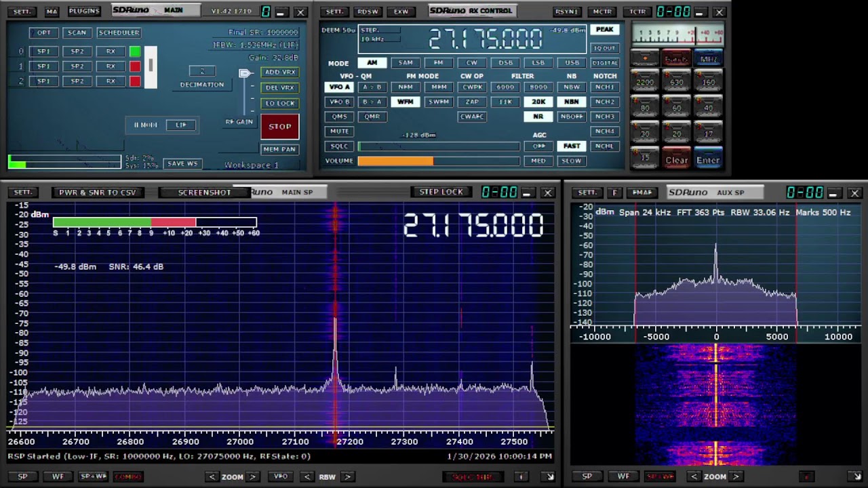The height and width of the screenshot is (488, 868).
Task: Switch Aux SP to SP view
Action: [587, 476]
